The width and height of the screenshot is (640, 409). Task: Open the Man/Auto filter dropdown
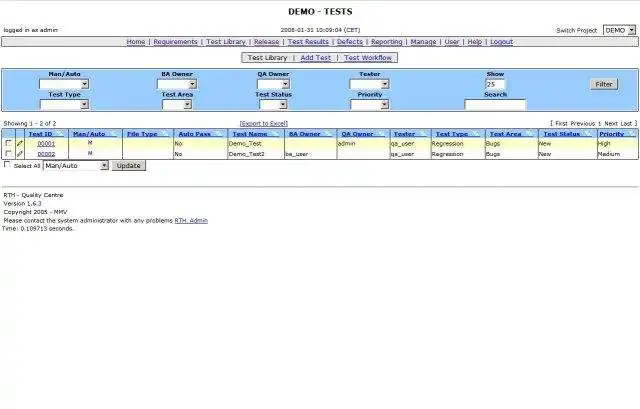[64, 84]
